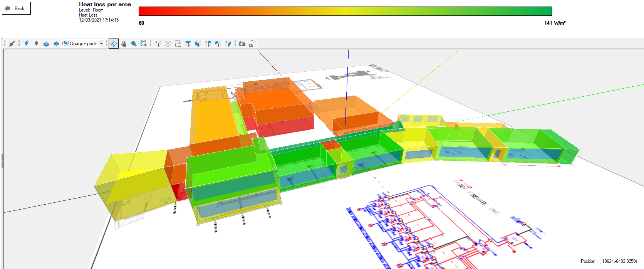The width and height of the screenshot is (644, 269).
Task: Select the Zoom magnifier tool
Action: 134,44
